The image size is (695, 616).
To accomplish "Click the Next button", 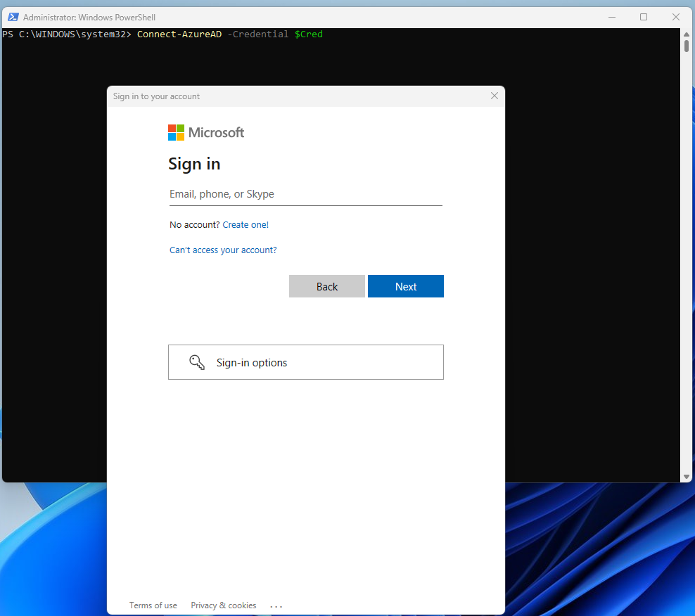I will point(406,286).
